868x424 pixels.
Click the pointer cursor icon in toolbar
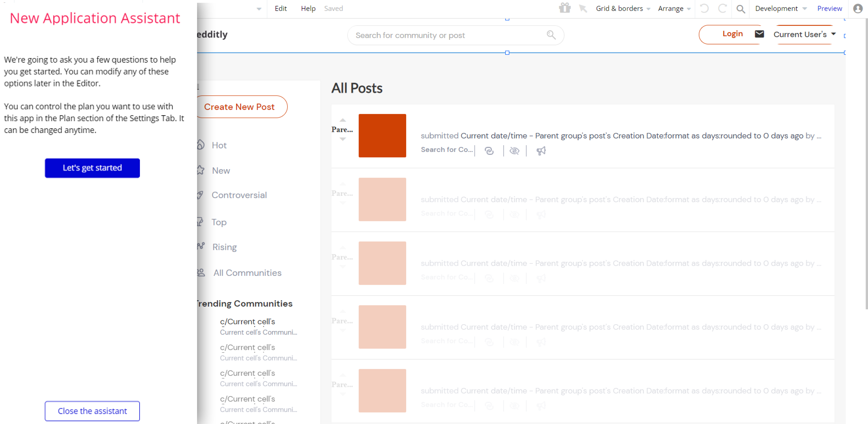583,8
